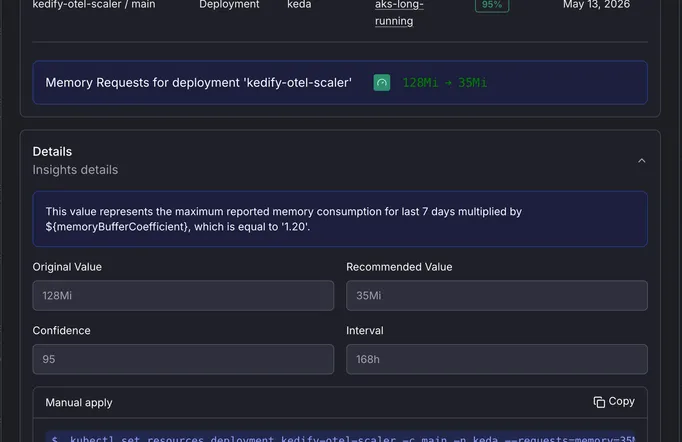
Task: Click the '128Mi → 35Mi' change text
Action: pos(445,83)
